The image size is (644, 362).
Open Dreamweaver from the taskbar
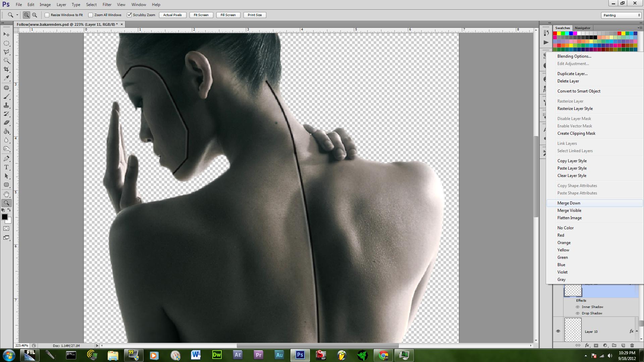(x=217, y=355)
